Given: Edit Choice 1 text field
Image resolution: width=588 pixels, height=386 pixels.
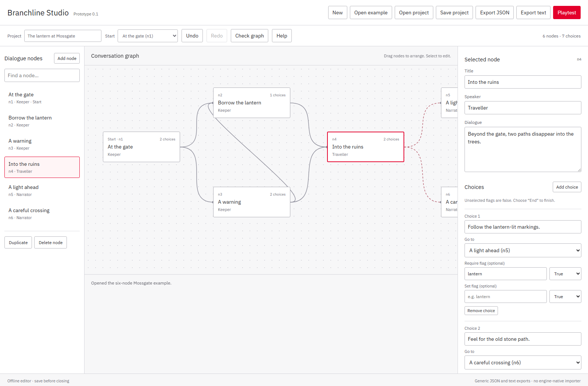Looking at the screenshot, I should (x=523, y=227).
